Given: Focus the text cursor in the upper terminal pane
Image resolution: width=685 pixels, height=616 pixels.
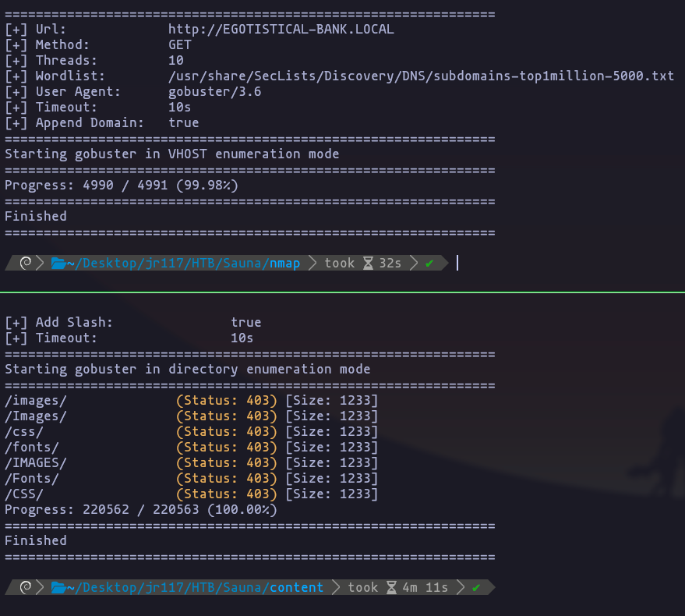Looking at the screenshot, I should pos(457,264).
